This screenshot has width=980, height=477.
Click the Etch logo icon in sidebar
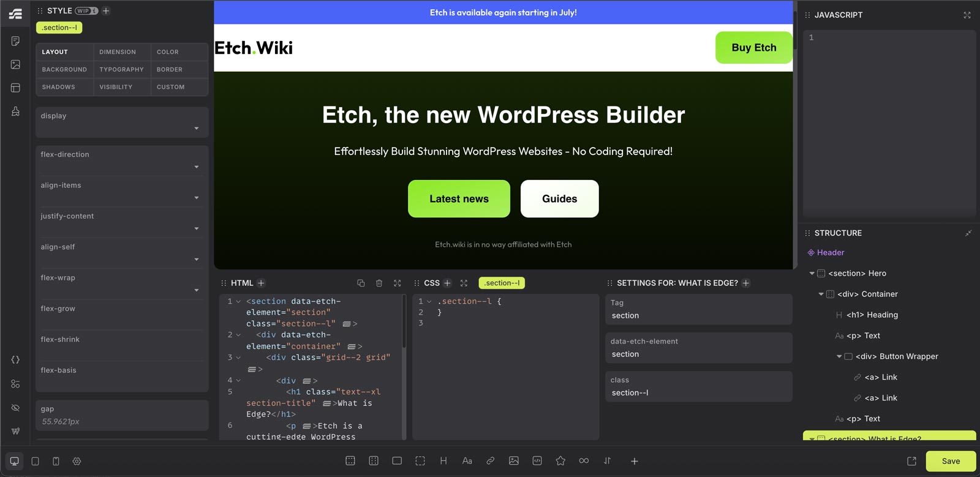15,13
